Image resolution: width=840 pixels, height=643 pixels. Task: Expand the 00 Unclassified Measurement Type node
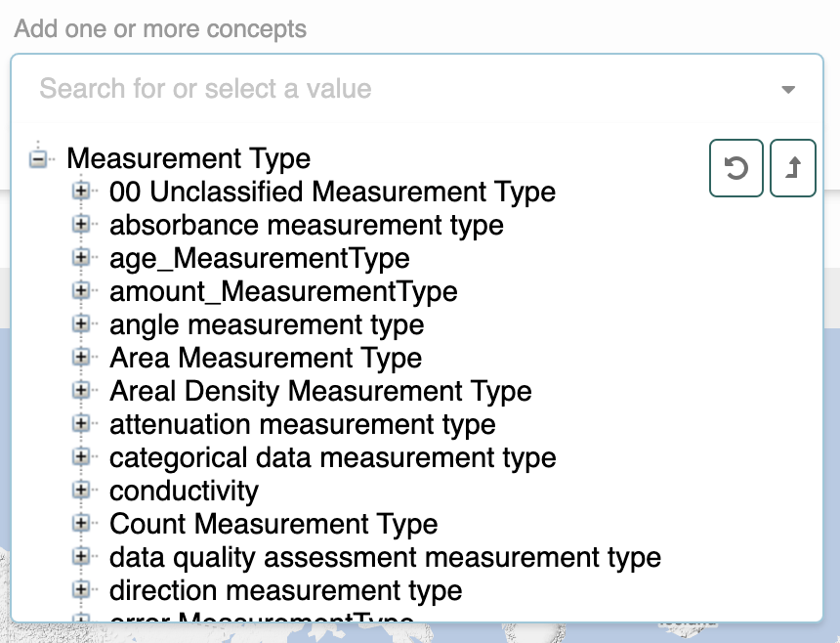82,192
